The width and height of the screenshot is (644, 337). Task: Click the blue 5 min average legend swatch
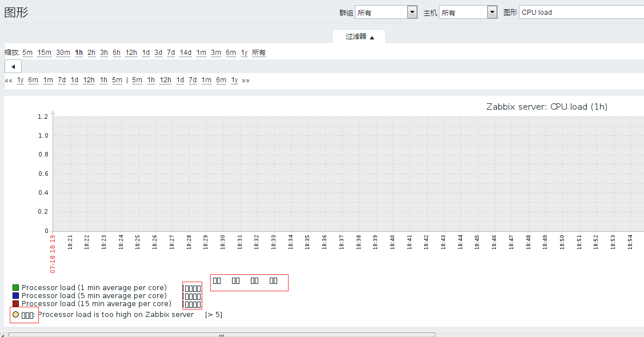[x=16, y=296]
